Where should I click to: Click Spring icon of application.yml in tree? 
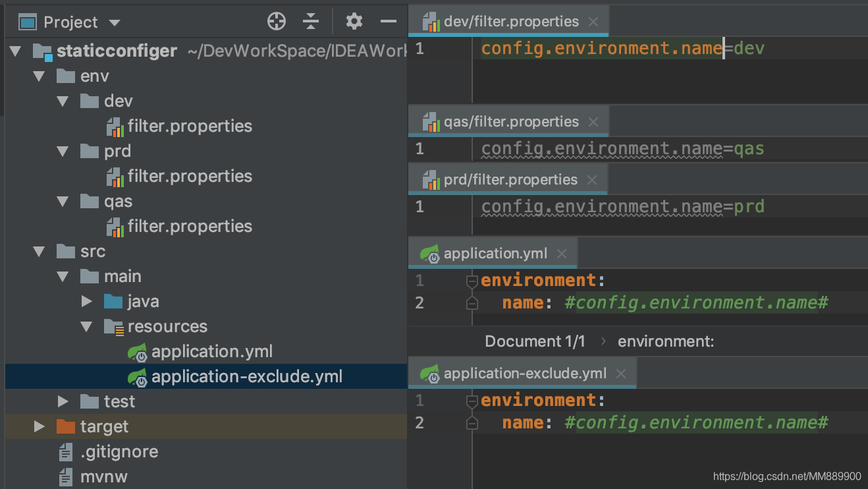click(x=138, y=353)
